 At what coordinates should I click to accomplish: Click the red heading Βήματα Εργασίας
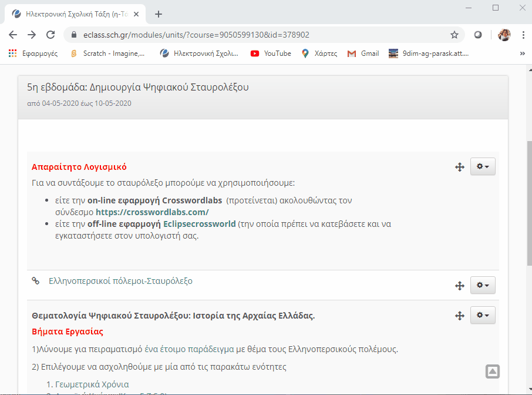point(68,332)
